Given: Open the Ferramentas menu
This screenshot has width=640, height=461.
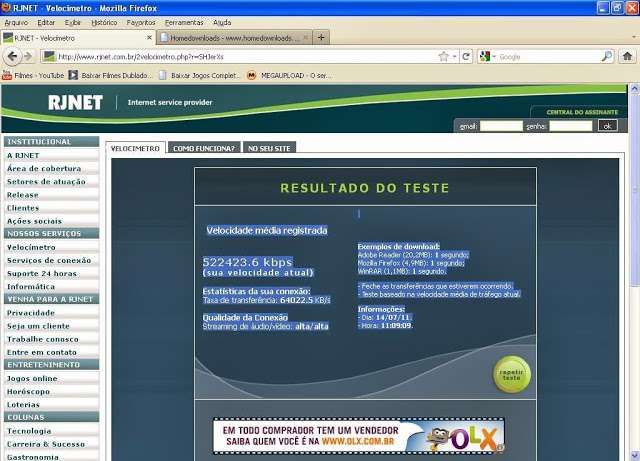Looking at the screenshot, I should click(184, 22).
